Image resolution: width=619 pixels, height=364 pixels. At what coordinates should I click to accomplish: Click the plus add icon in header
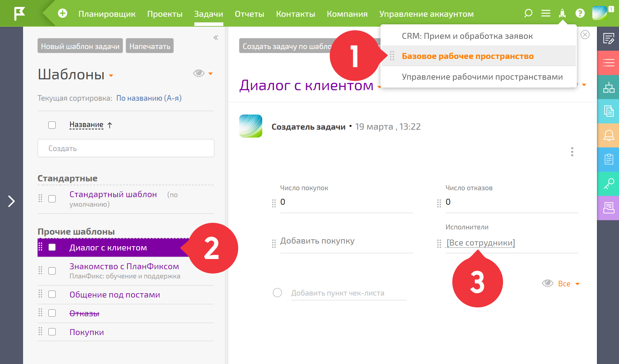coord(63,13)
